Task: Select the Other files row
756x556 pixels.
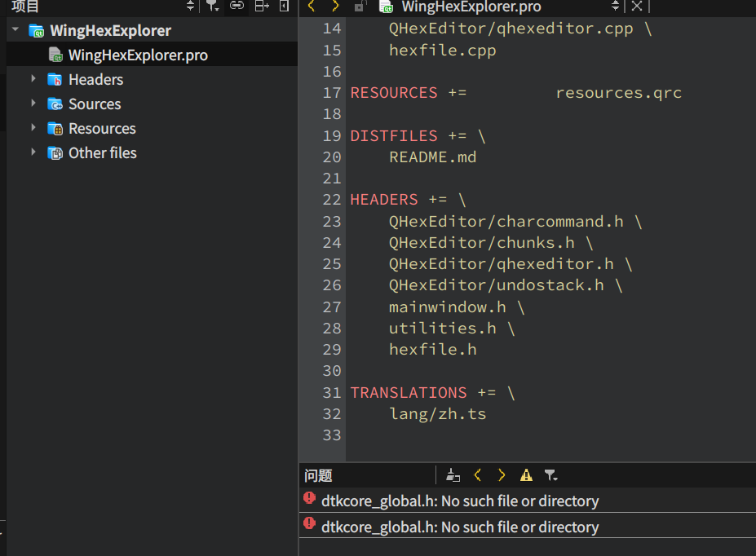Action: 152,153
